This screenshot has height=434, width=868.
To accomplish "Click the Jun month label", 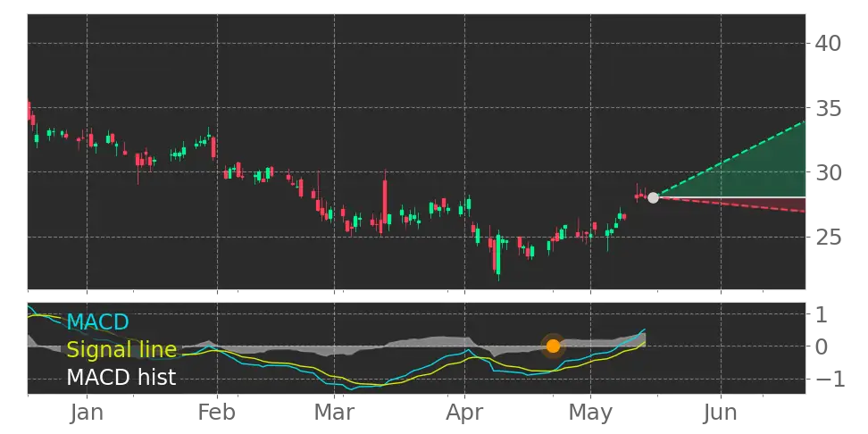I will (x=721, y=413).
